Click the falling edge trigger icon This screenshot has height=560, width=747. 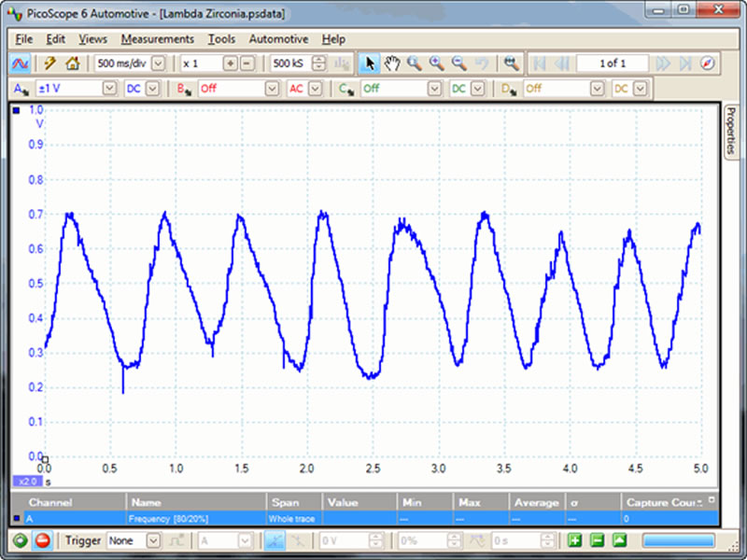(298, 540)
